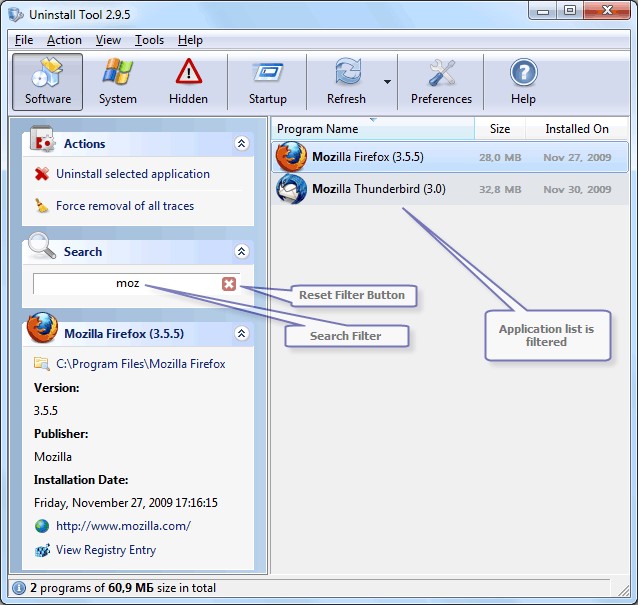Screen dimensions: 638x605
Task: Reset the search filter with the red X
Action: (x=229, y=284)
